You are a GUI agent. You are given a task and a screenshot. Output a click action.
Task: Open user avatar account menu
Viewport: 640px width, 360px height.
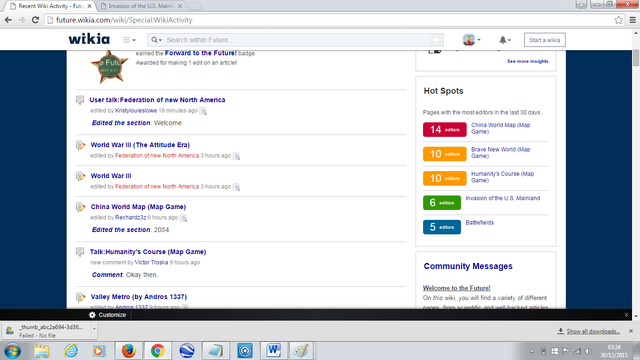pos(471,40)
